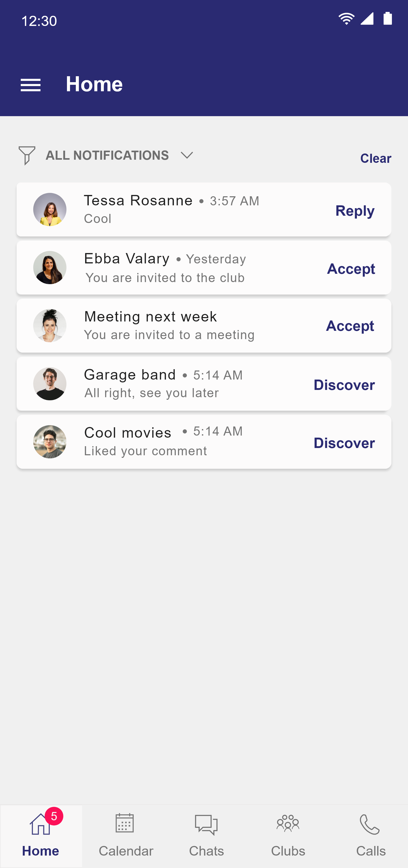Image resolution: width=408 pixels, height=868 pixels.
Task: Click the notifications filter funnel icon
Action: click(27, 155)
